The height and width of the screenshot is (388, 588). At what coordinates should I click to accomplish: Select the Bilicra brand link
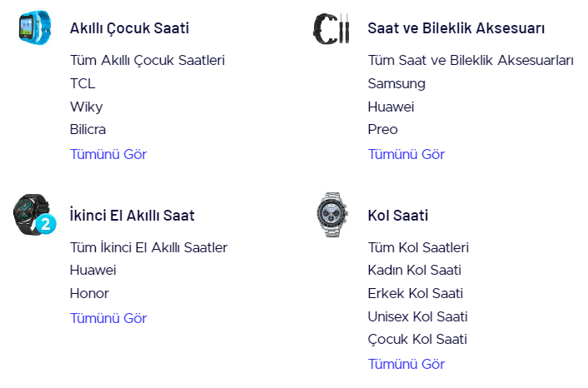click(x=87, y=129)
